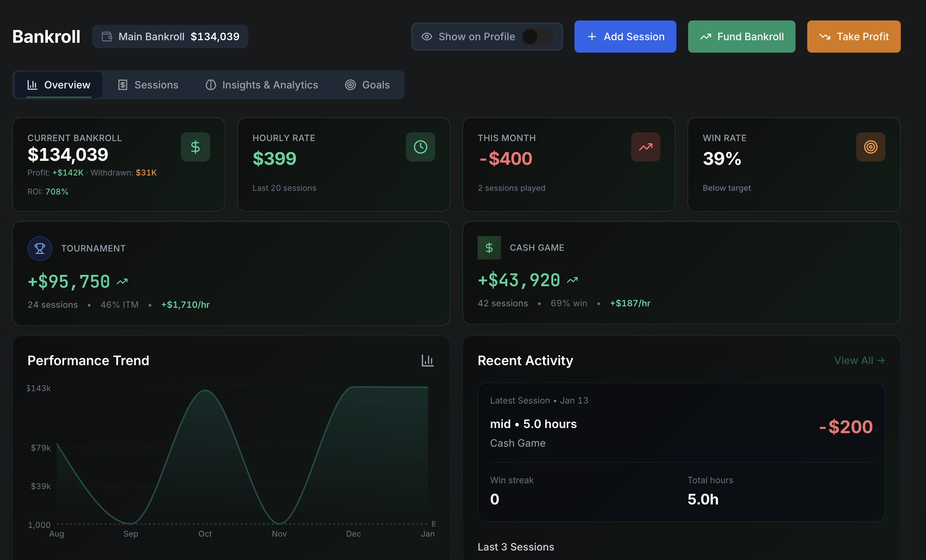Click the Take Profit button
Image resolution: width=926 pixels, height=560 pixels.
[x=854, y=37]
